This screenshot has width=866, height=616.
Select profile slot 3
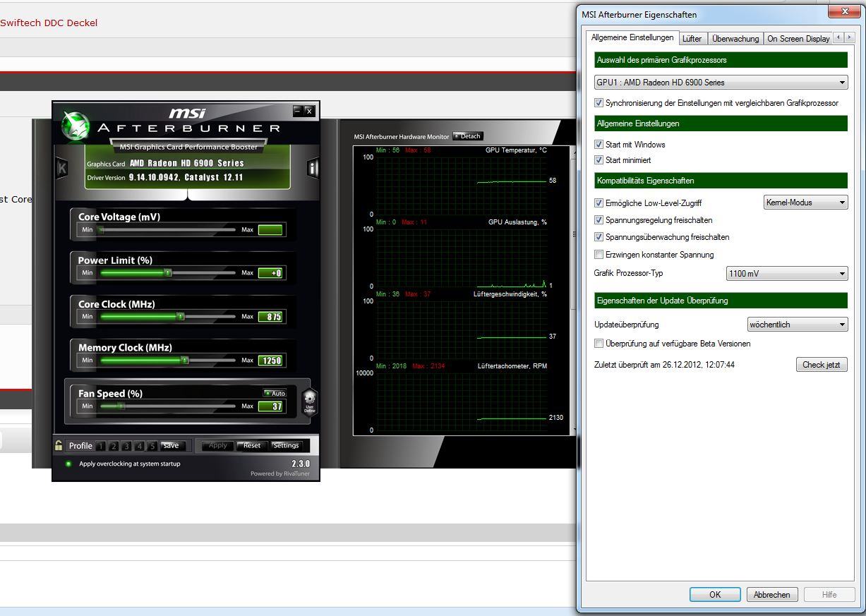[126, 446]
